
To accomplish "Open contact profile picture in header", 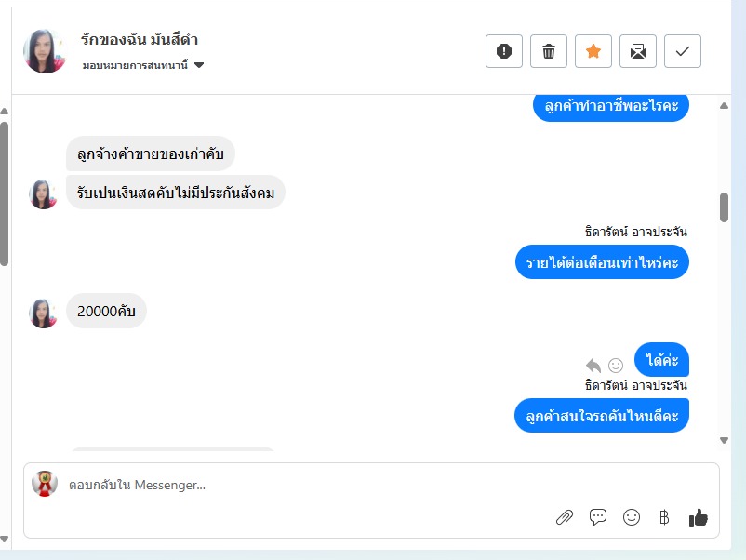I will coord(45,51).
